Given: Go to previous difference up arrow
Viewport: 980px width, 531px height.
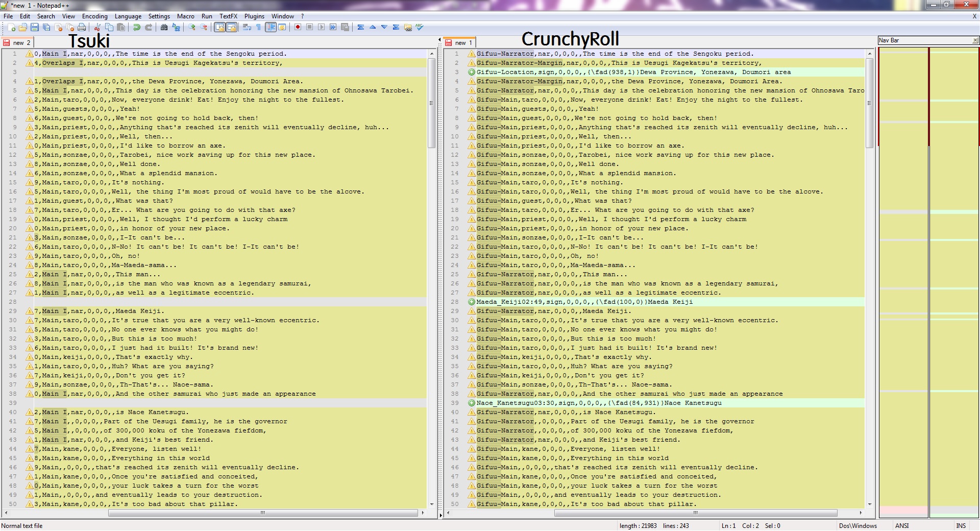Looking at the screenshot, I should (x=372, y=28).
